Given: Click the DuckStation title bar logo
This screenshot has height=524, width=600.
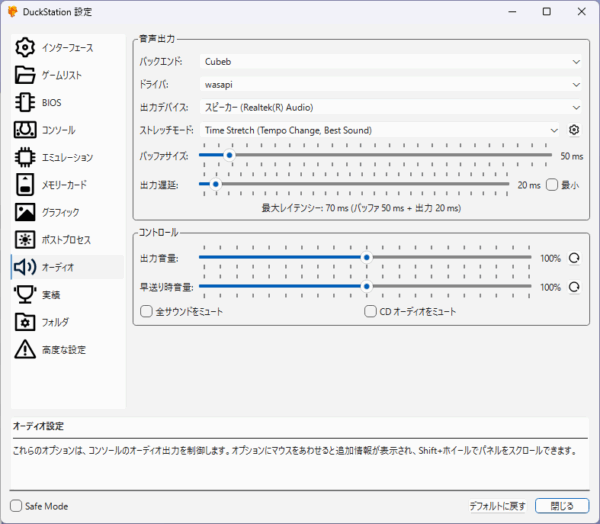Looking at the screenshot, I should 13,12.
